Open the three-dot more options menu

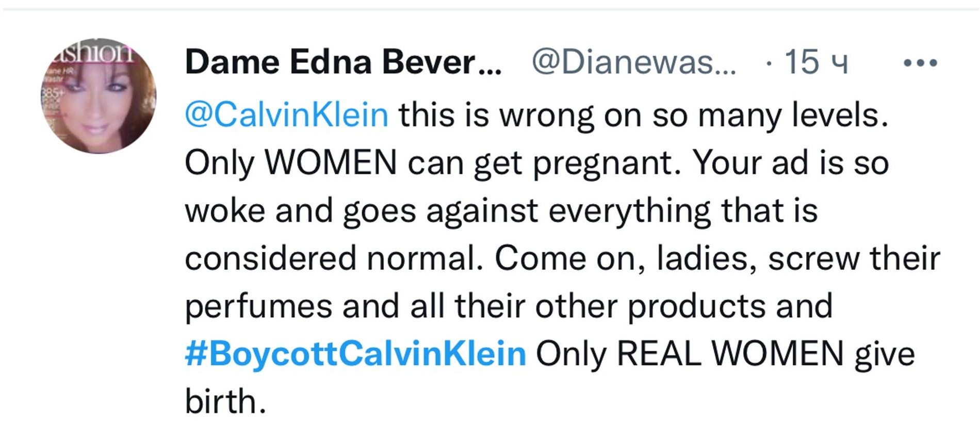(x=920, y=63)
